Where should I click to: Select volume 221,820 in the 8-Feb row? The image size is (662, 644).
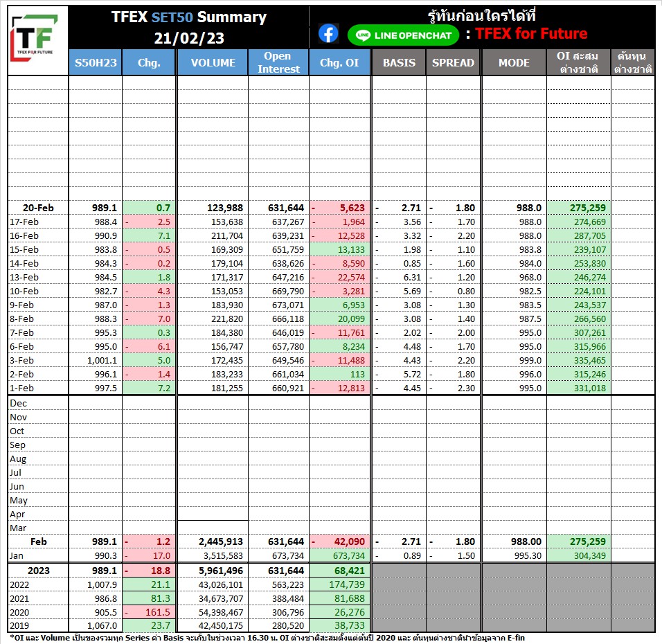[x=227, y=319]
